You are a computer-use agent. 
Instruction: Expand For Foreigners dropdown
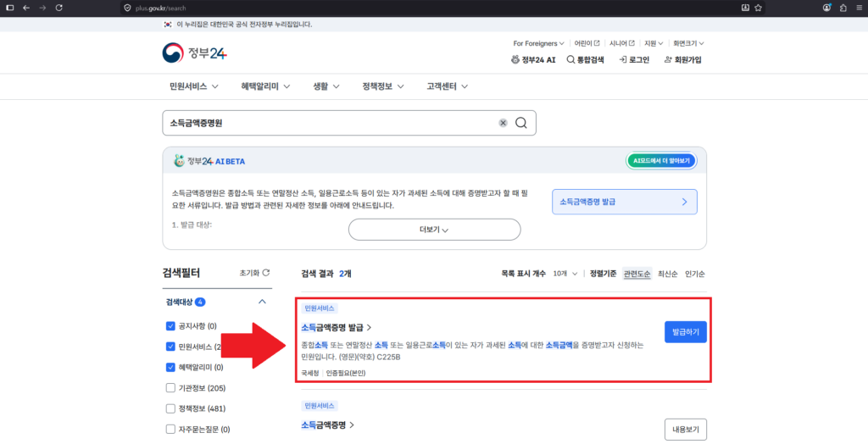click(538, 43)
